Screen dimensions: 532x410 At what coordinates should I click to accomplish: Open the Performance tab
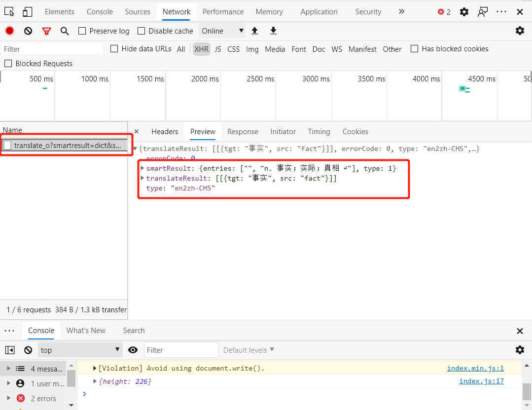pyautogui.click(x=223, y=12)
